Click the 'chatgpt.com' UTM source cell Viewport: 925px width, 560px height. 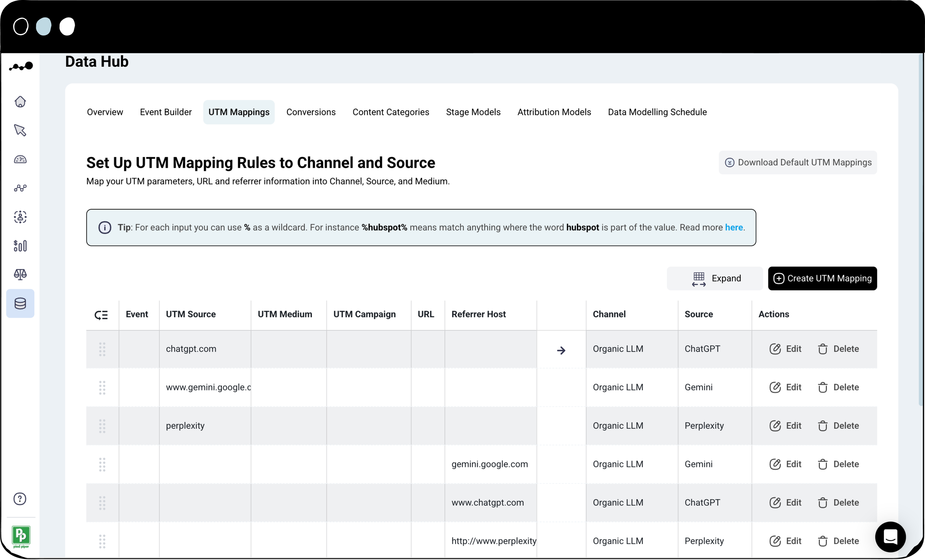point(205,350)
